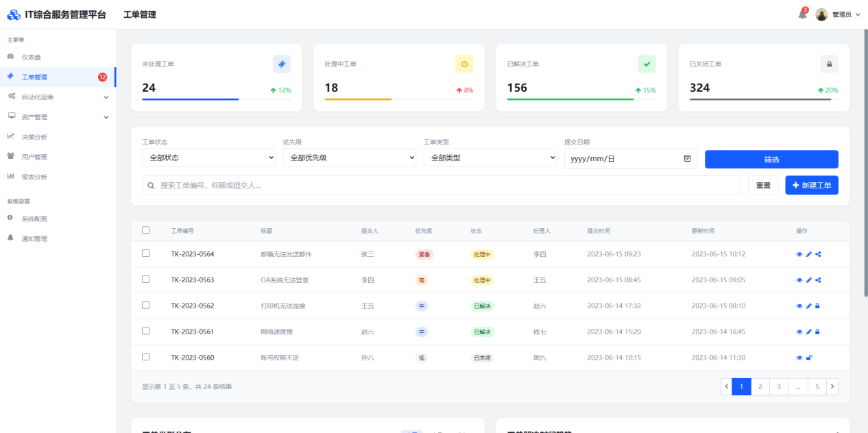Toggle select-all checkbox in table header

(145, 230)
